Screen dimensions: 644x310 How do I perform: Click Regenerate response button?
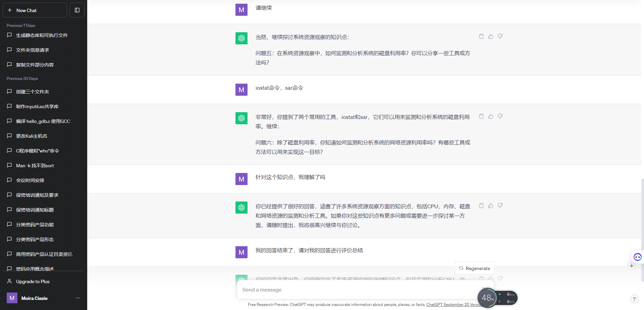(x=475, y=268)
